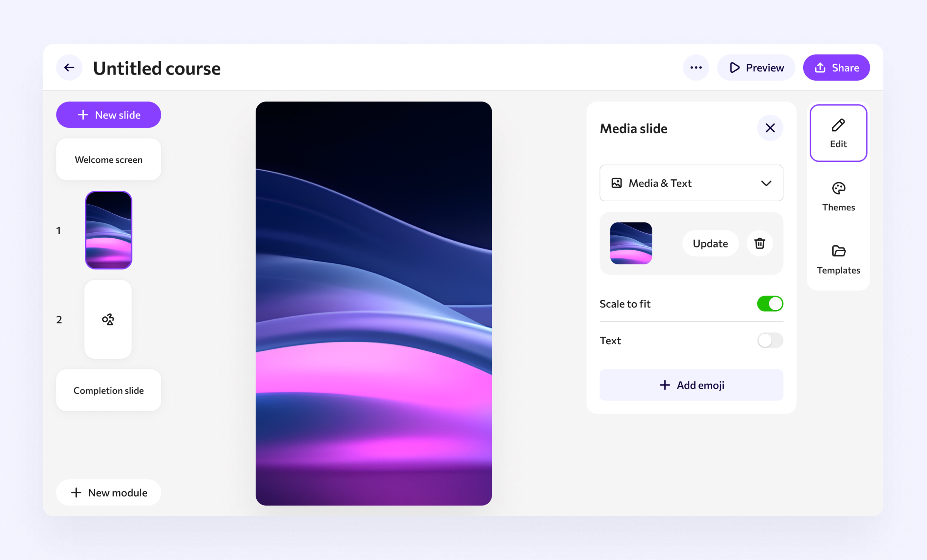Close the Media slide panel
The image size is (927, 560).
coord(770,128)
